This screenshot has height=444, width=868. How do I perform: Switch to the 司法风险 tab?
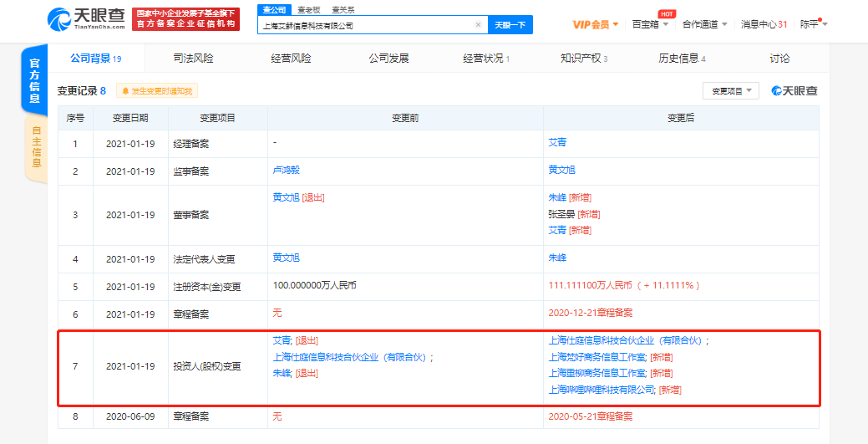(x=193, y=59)
